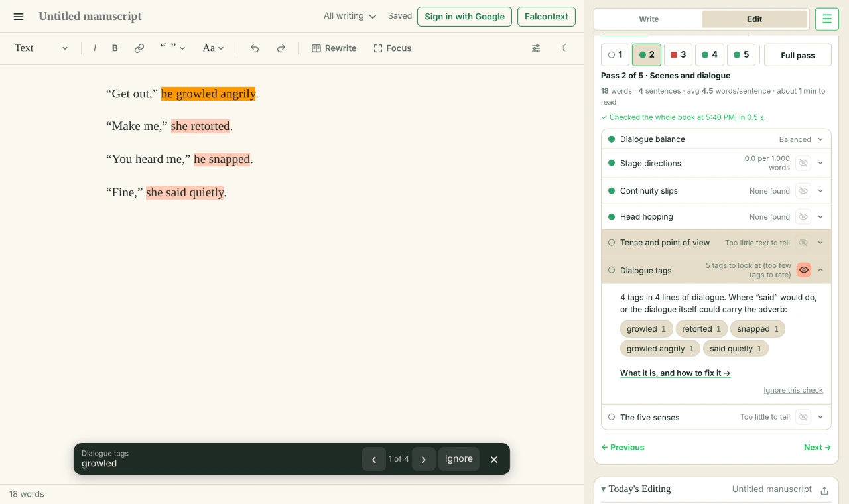This screenshot has height=504, width=849.
Task: Collapse the Dialogue tags check
Action: [x=820, y=270]
